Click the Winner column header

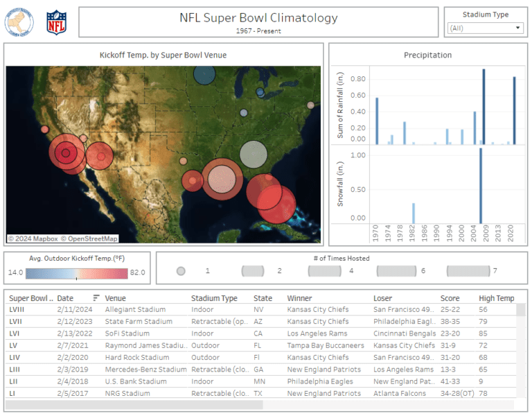click(x=299, y=298)
